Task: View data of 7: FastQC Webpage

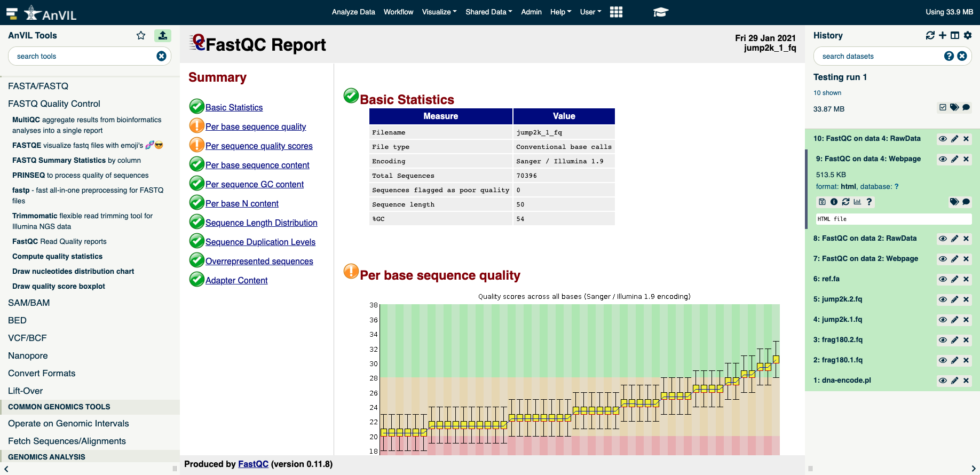Action: (943, 259)
